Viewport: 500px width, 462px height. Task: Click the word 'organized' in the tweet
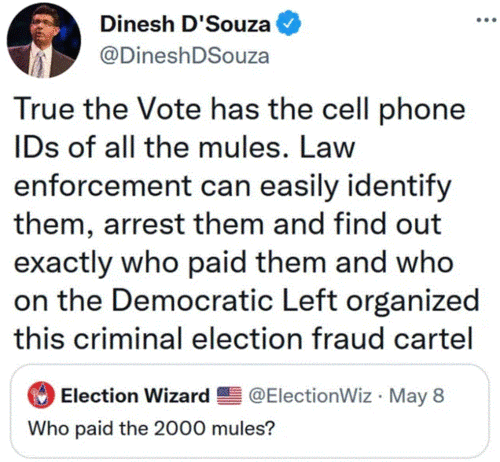[413, 303]
